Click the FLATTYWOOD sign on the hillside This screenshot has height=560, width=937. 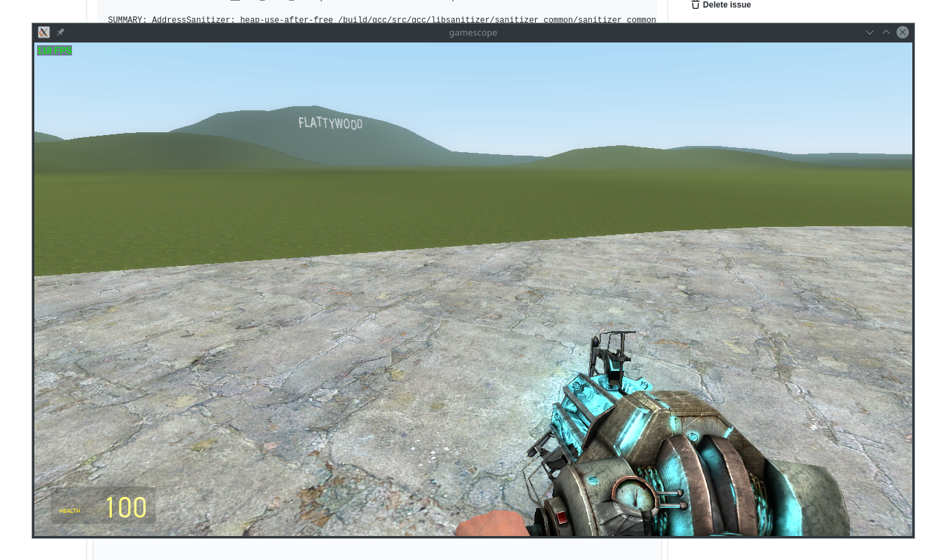(330, 124)
